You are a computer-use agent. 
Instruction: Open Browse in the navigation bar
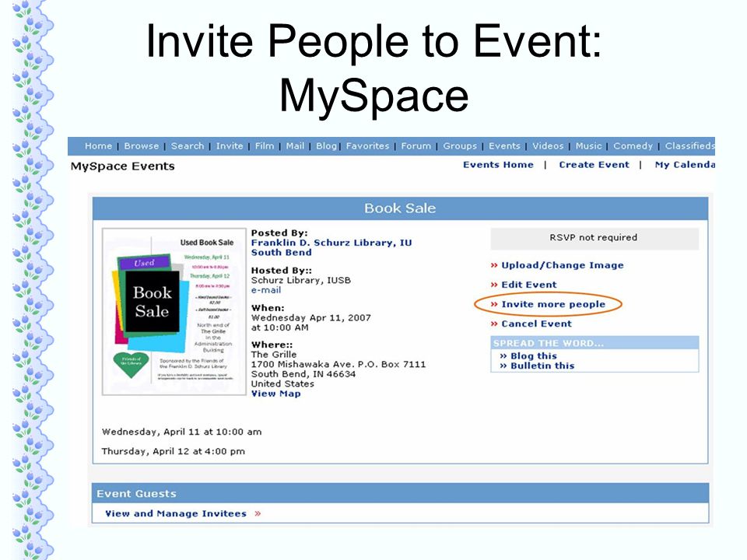pos(142,145)
